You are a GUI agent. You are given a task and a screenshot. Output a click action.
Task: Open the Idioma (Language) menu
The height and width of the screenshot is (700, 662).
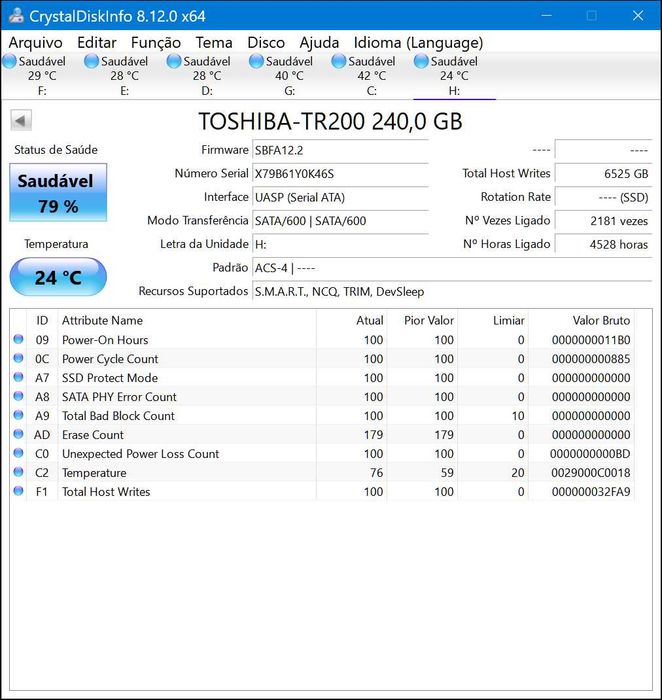click(x=418, y=42)
